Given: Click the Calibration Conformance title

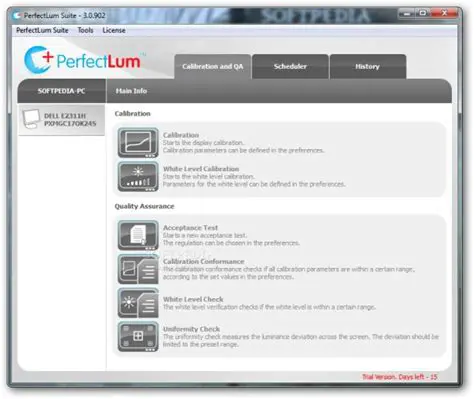Looking at the screenshot, I should pyautogui.click(x=204, y=261).
